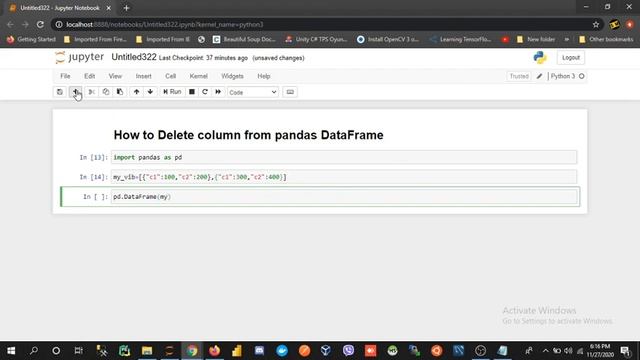Screen dimensions: 640x360
Task: Open the Kernel menu
Action: tap(198, 76)
